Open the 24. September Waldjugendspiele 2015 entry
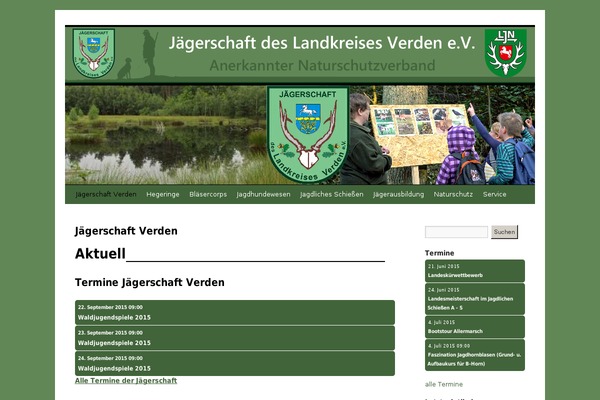 pyautogui.click(x=235, y=363)
